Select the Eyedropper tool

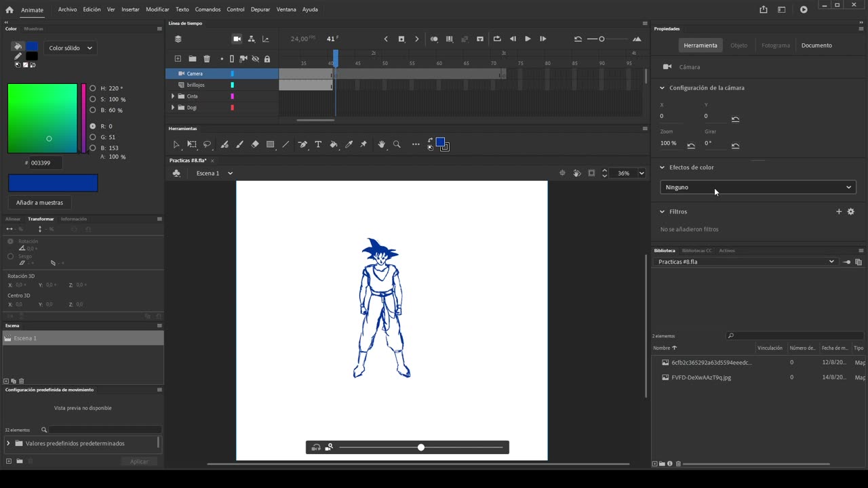[x=349, y=144]
